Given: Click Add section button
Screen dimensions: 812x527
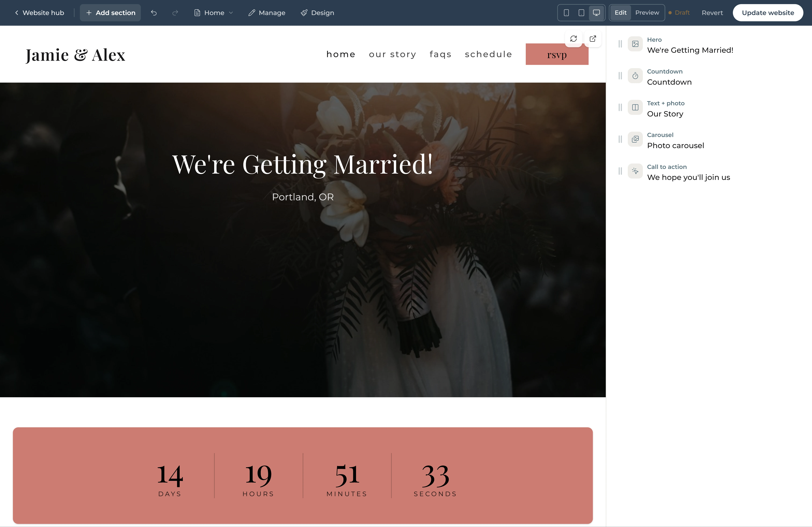Looking at the screenshot, I should [110, 13].
